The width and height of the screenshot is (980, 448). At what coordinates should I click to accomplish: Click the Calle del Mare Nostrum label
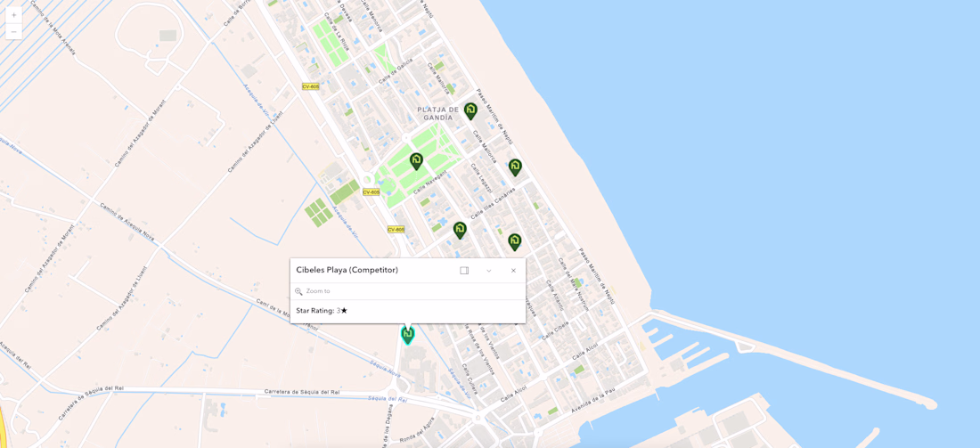(573, 285)
